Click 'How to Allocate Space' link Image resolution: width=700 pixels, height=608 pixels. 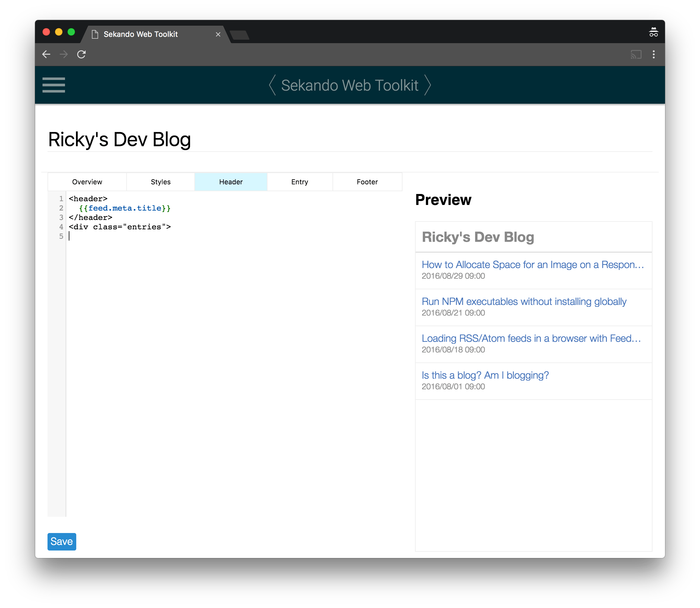(x=532, y=265)
